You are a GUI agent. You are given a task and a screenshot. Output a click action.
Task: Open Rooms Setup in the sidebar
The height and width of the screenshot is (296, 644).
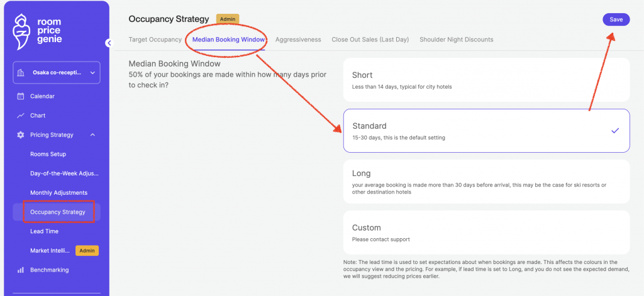coord(48,154)
